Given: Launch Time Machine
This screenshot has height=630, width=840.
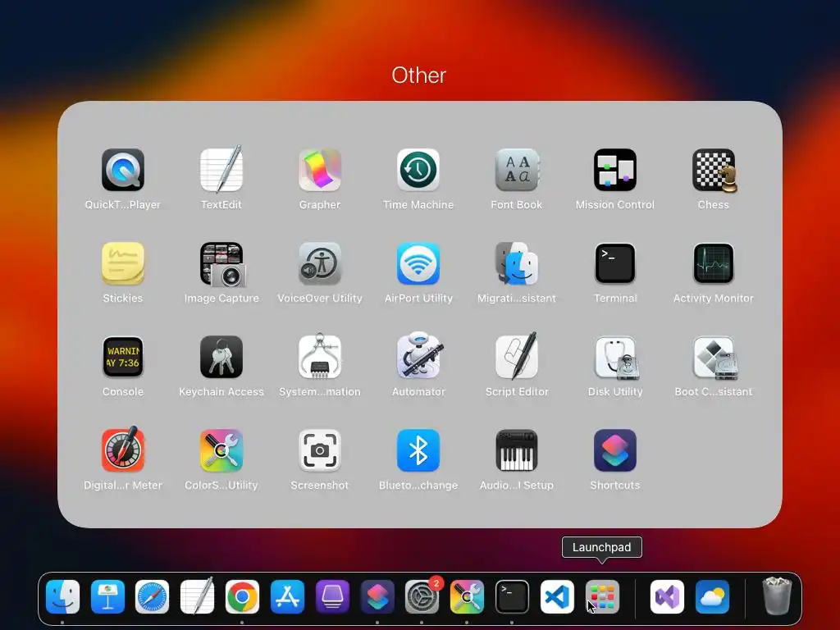Looking at the screenshot, I should point(418,171).
